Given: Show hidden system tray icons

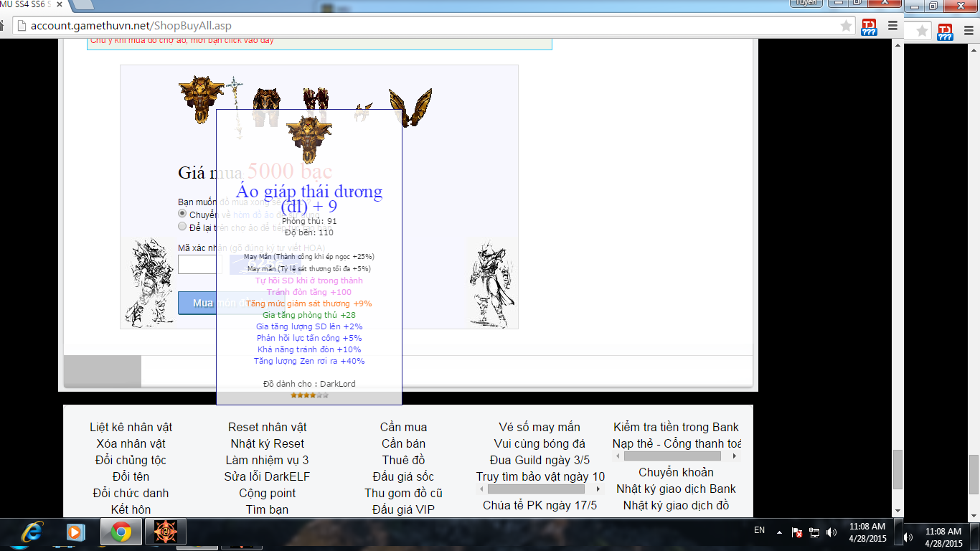Looking at the screenshot, I should (779, 532).
